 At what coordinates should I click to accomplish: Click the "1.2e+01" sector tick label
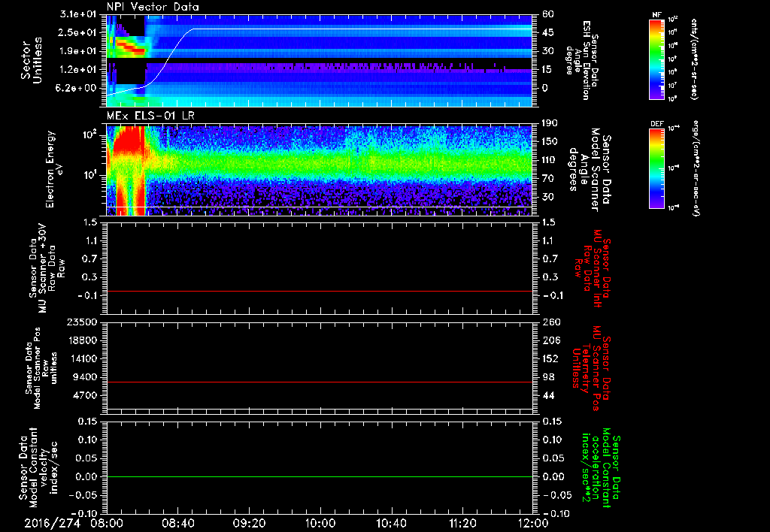click(x=78, y=70)
